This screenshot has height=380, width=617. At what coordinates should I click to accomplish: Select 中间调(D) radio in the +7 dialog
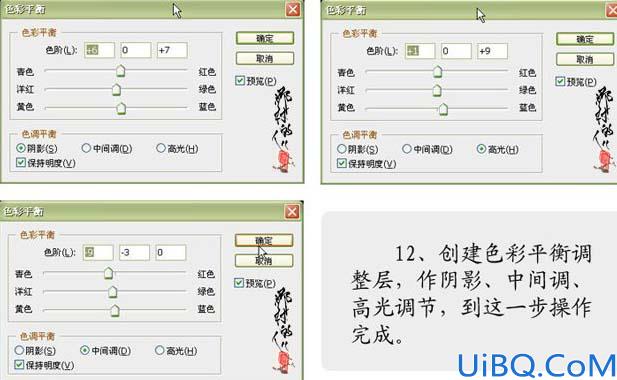86,148
